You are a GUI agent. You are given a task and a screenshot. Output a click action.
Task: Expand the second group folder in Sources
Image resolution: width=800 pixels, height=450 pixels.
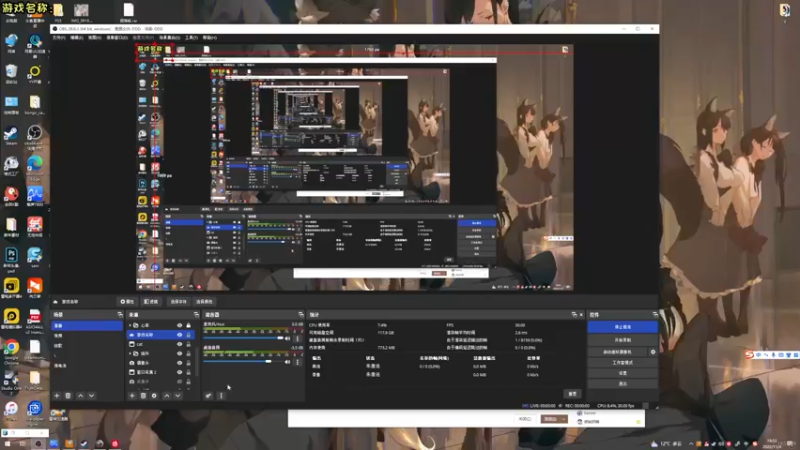coord(130,353)
